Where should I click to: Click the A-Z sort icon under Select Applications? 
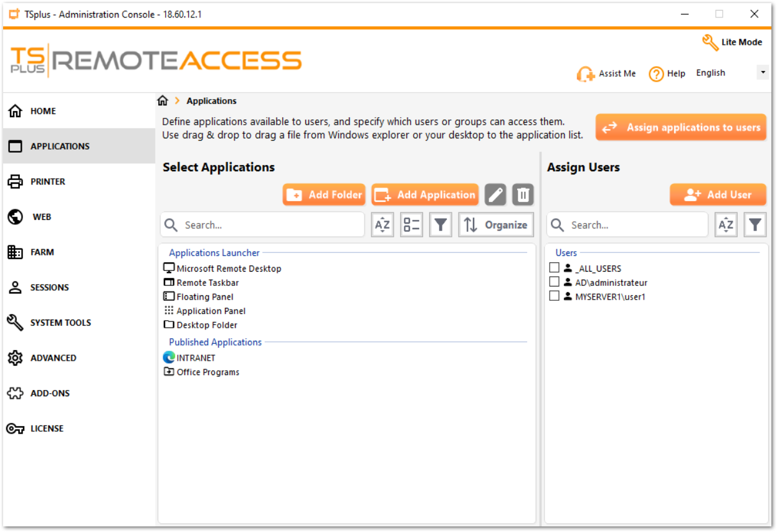tap(382, 224)
